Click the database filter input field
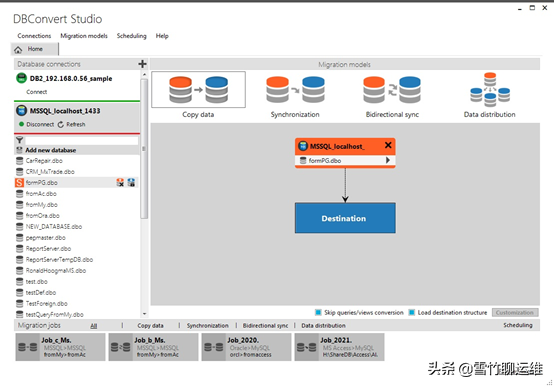The image size is (554, 387). pyautogui.click(x=82, y=140)
